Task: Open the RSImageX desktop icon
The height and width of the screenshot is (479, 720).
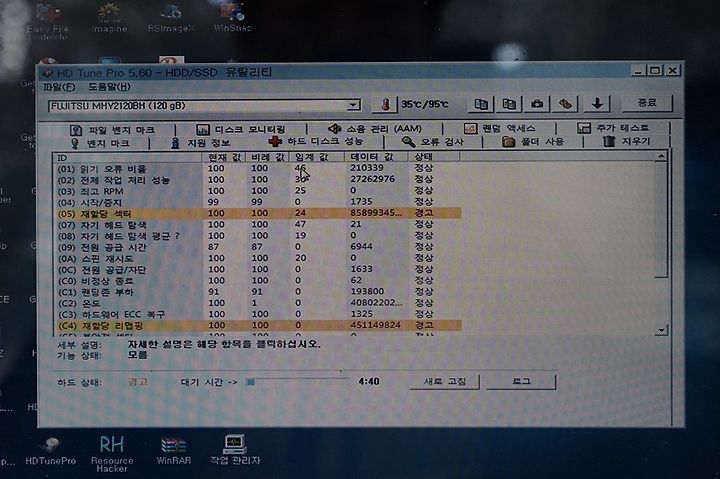Action: pos(171,18)
